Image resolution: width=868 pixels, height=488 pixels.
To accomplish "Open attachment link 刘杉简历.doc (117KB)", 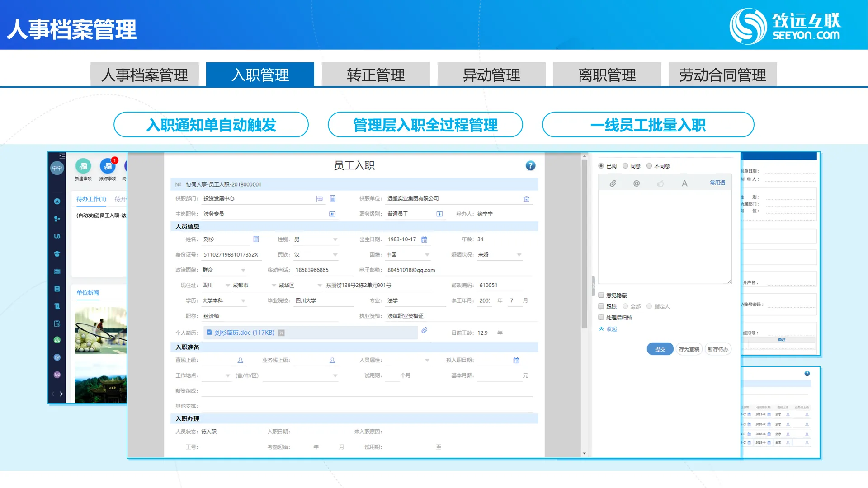I will [x=244, y=333].
